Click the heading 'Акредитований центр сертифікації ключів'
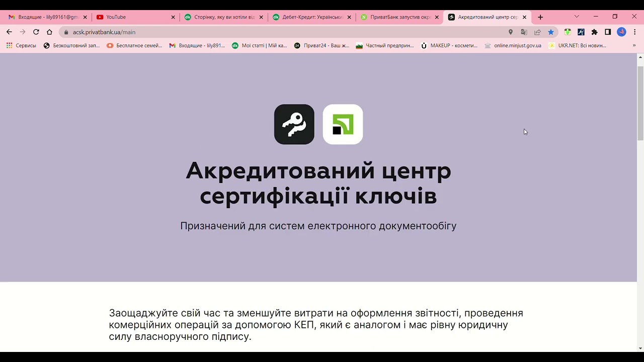The height and width of the screenshot is (362, 644). pos(318,184)
